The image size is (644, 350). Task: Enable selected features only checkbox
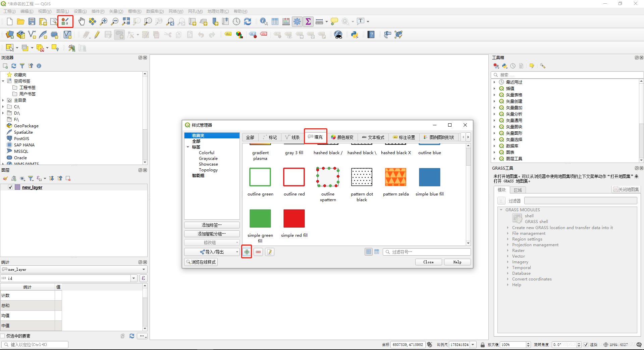click(x=3, y=336)
